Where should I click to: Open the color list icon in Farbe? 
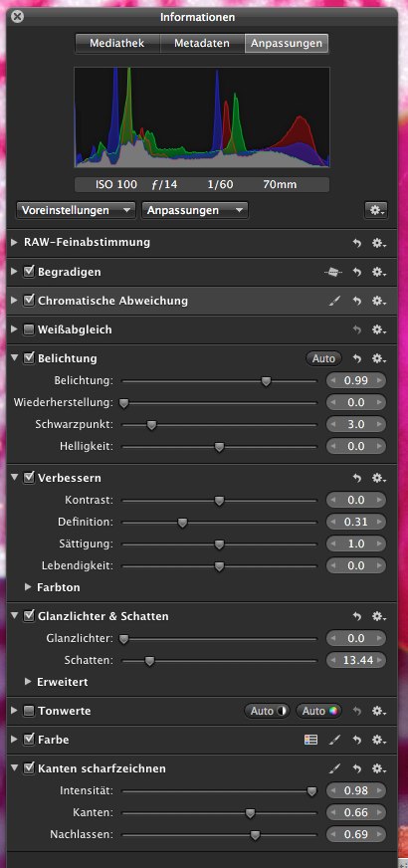coord(311,740)
